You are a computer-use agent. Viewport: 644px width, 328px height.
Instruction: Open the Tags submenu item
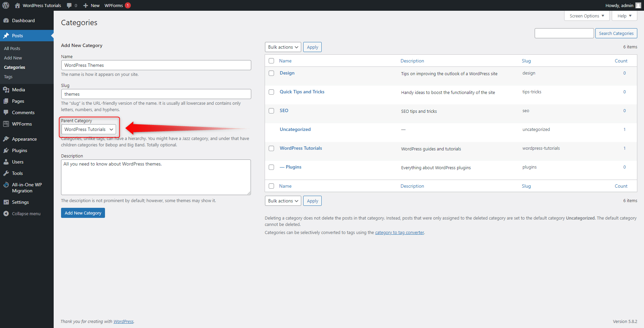pos(8,77)
